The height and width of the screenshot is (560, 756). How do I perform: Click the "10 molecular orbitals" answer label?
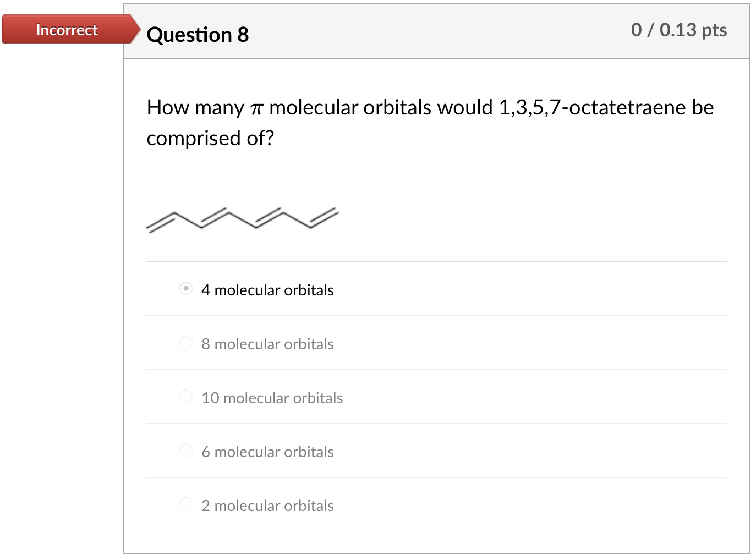tap(272, 397)
